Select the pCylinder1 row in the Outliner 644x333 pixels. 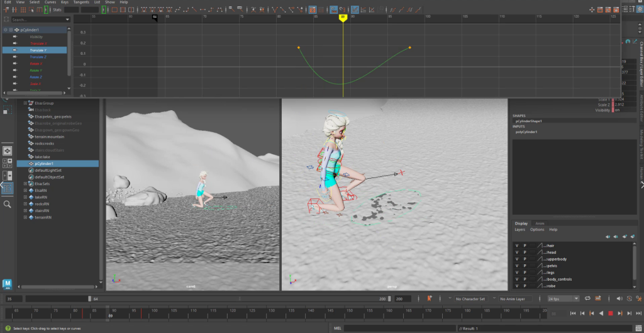pyautogui.click(x=57, y=164)
